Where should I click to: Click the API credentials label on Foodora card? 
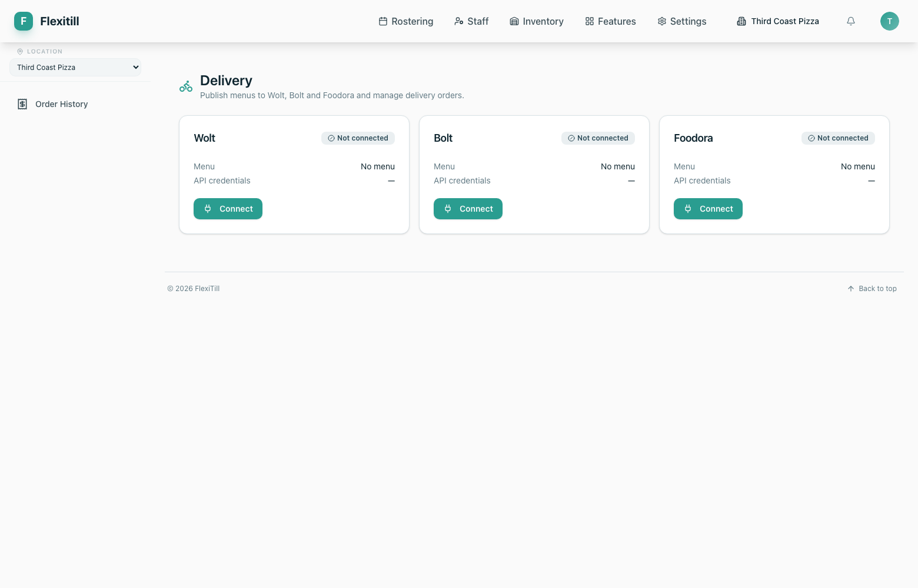(702, 181)
